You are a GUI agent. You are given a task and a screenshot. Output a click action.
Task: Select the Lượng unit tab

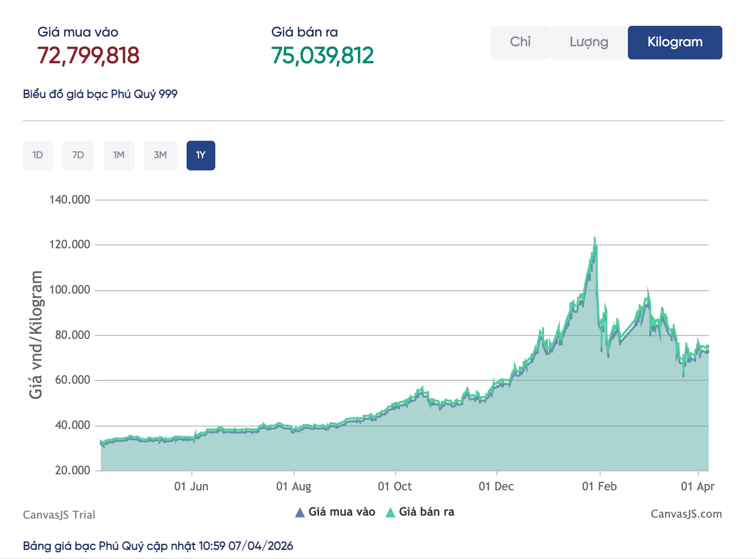pyautogui.click(x=588, y=42)
